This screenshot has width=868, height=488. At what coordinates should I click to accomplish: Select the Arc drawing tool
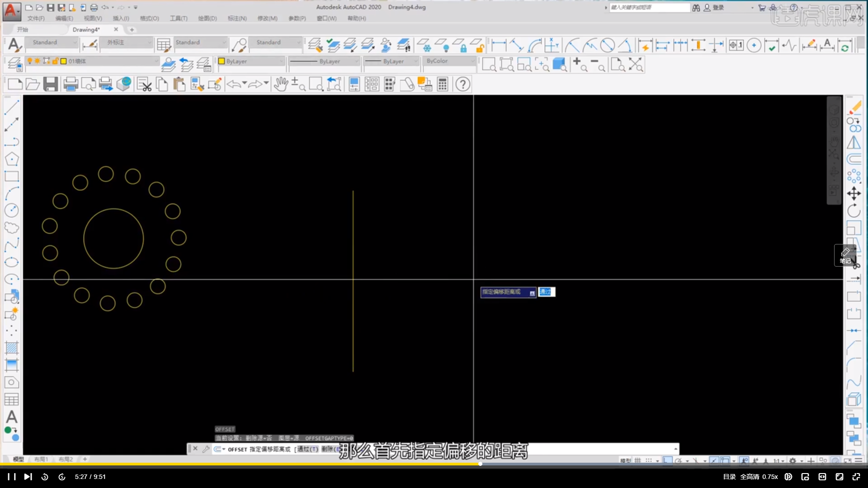tap(12, 193)
